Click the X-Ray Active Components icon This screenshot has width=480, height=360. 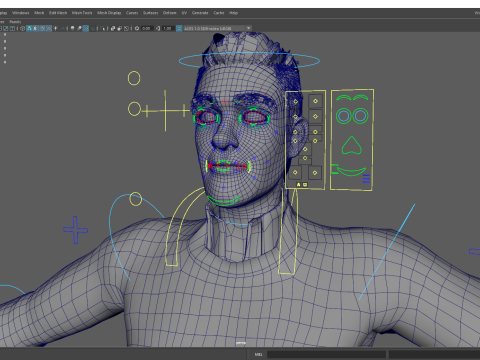pos(119,28)
